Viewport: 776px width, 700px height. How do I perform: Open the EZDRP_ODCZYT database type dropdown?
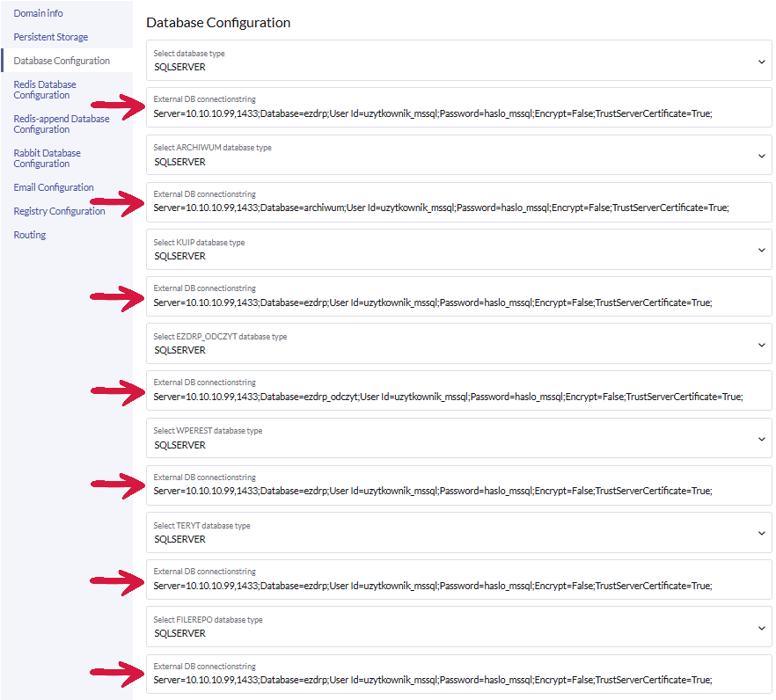tap(458, 344)
